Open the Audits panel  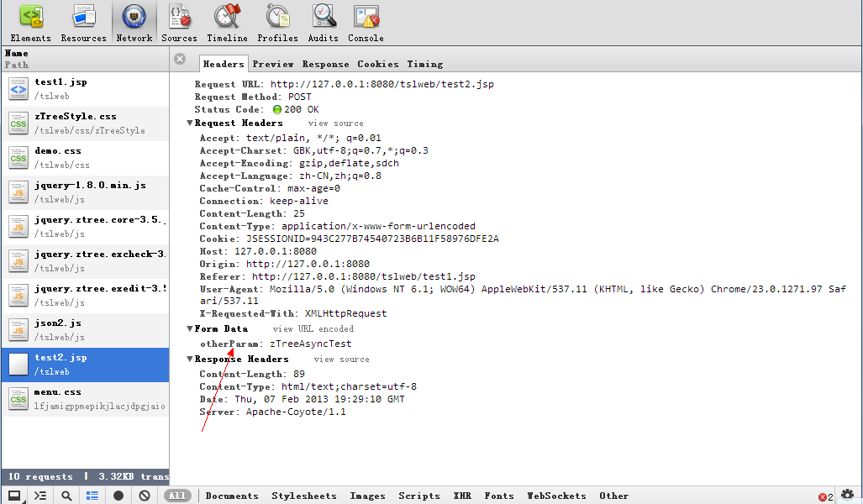[323, 24]
